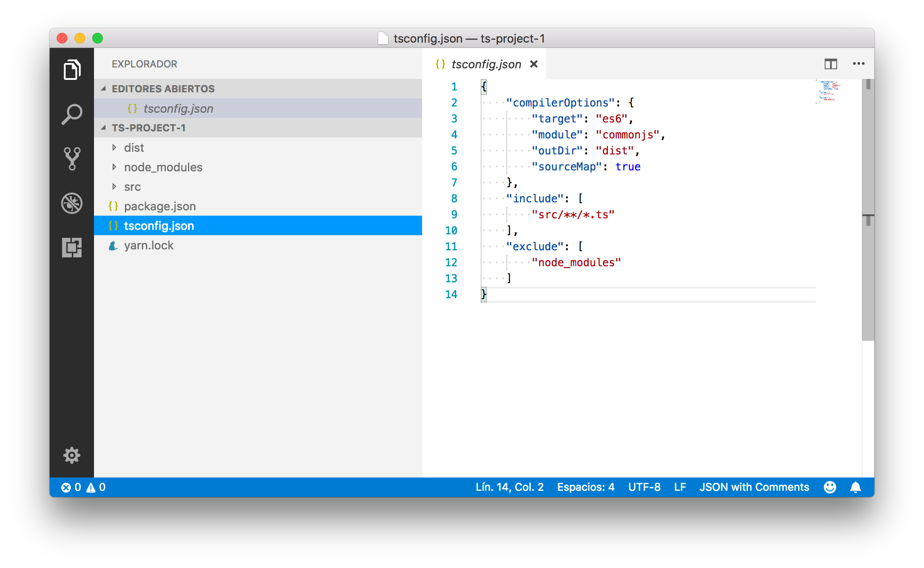The height and width of the screenshot is (568, 924).
Task: Change line ending by clicking LF
Action: [680, 487]
